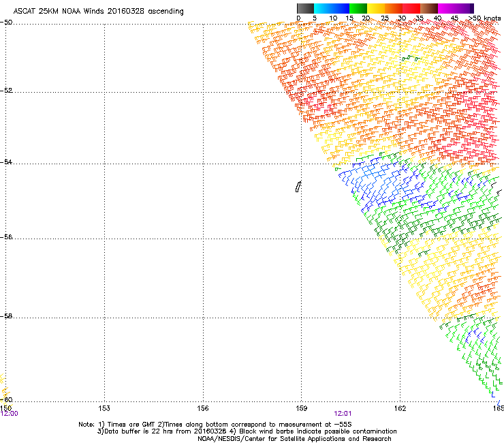
Task: Choose the yellow 20-25 knots legend segment
Action: (376, 8)
